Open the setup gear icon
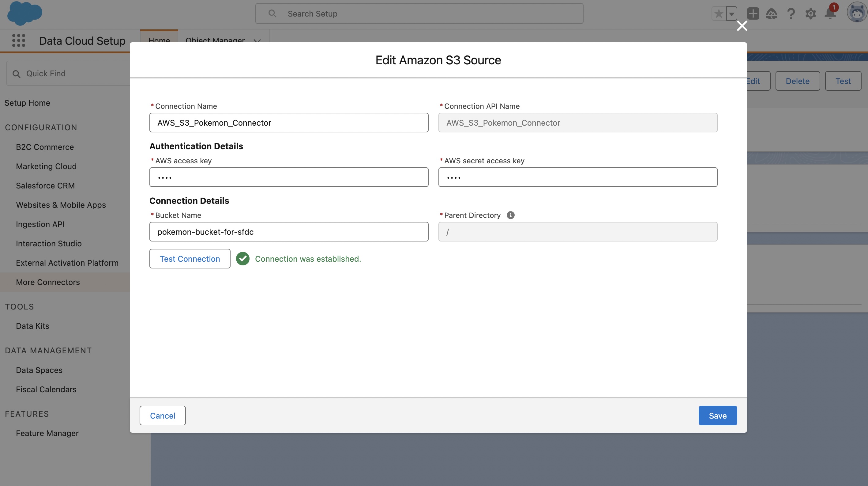The width and height of the screenshot is (868, 486). (x=810, y=13)
